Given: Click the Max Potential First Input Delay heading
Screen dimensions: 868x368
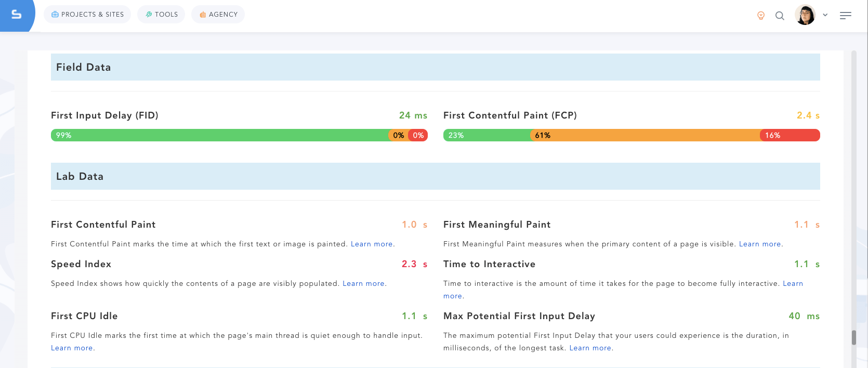Looking at the screenshot, I should (x=519, y=316).
